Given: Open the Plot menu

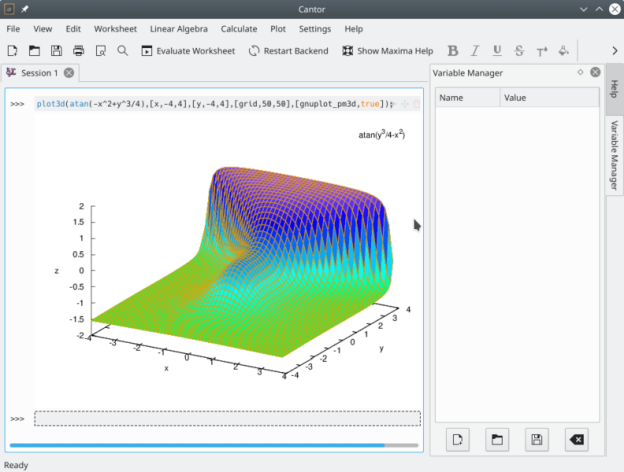Looking at the screenshot, I should pos(278,29).
